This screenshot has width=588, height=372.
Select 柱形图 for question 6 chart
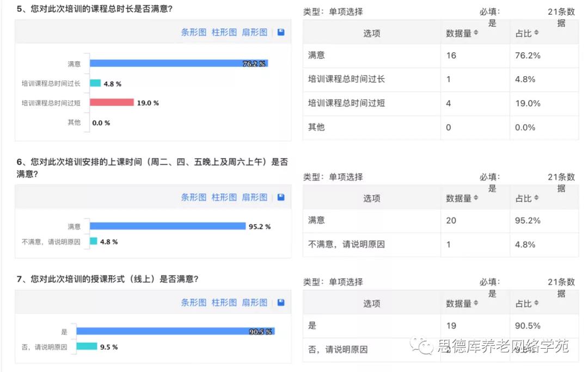[x=224, y=197]
